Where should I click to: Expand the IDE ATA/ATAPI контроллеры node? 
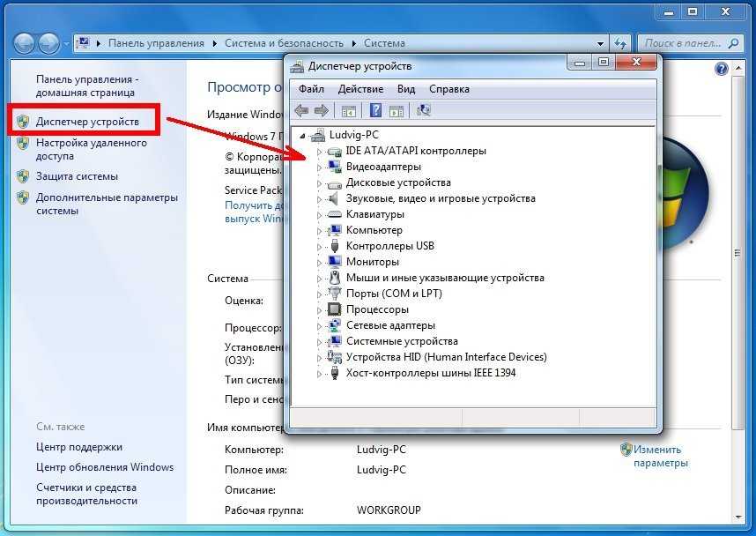coord(319,152)
